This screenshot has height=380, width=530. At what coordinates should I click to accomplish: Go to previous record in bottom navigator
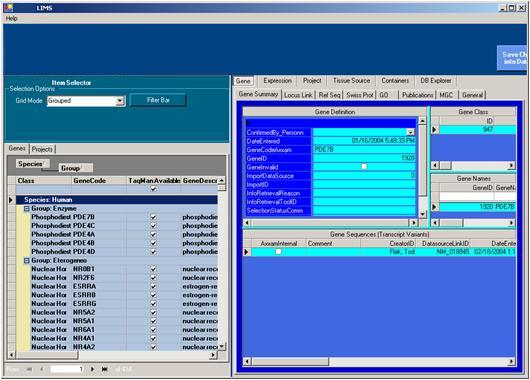click(x=42, y=369)
